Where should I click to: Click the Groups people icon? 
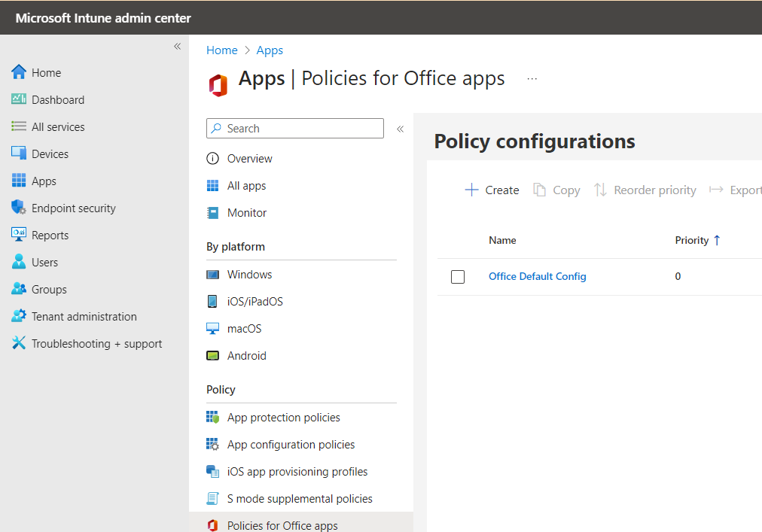(x=19, y=289)
